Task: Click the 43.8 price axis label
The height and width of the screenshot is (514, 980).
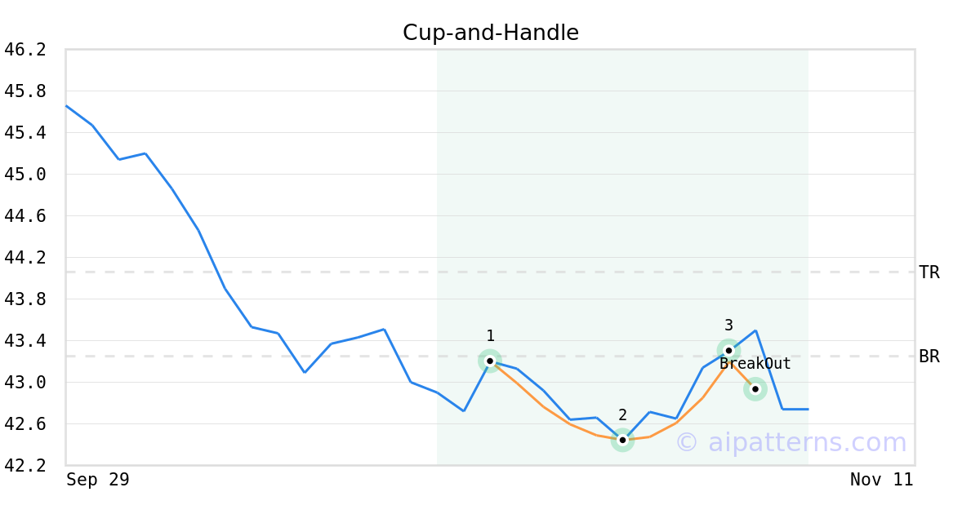Action: [25, 299]
